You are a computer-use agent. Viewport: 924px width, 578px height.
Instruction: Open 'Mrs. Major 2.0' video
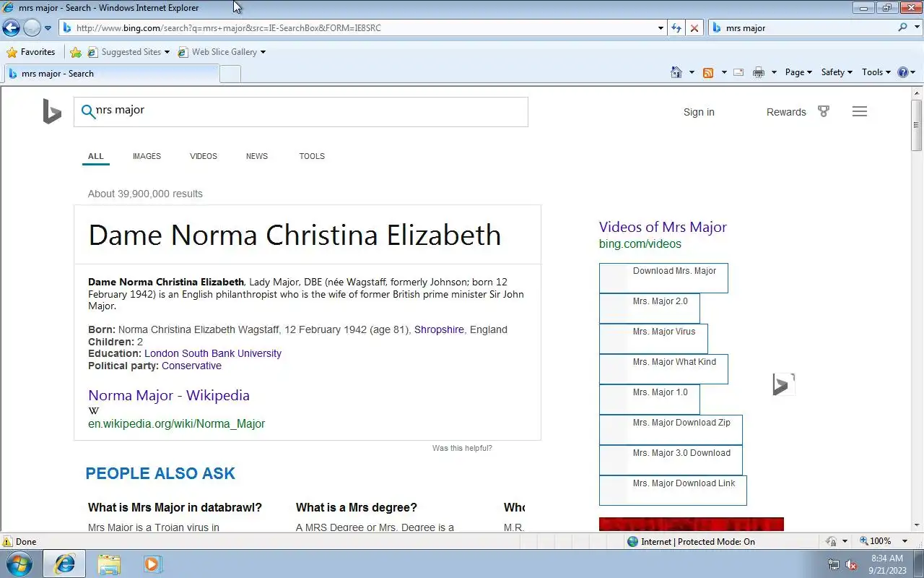[649, 309]
